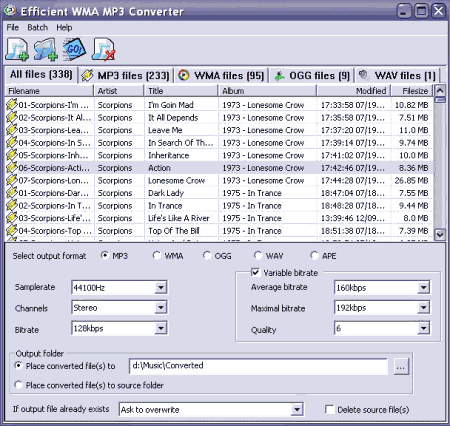
Task: Open the Average bitrate dropdown
Action: tap(423, 287)
